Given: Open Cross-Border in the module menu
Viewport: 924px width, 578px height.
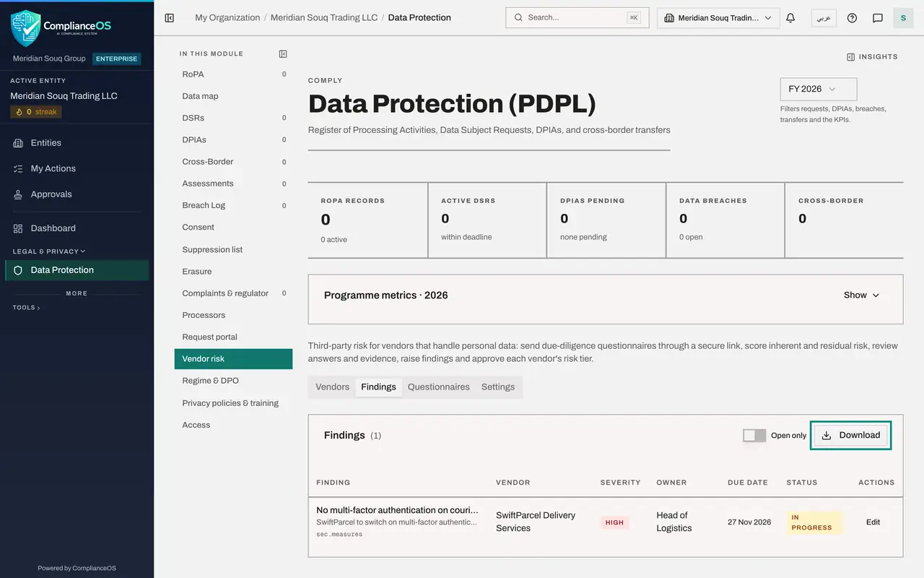Looking at the screenshot, I should (x=233, y=162).
